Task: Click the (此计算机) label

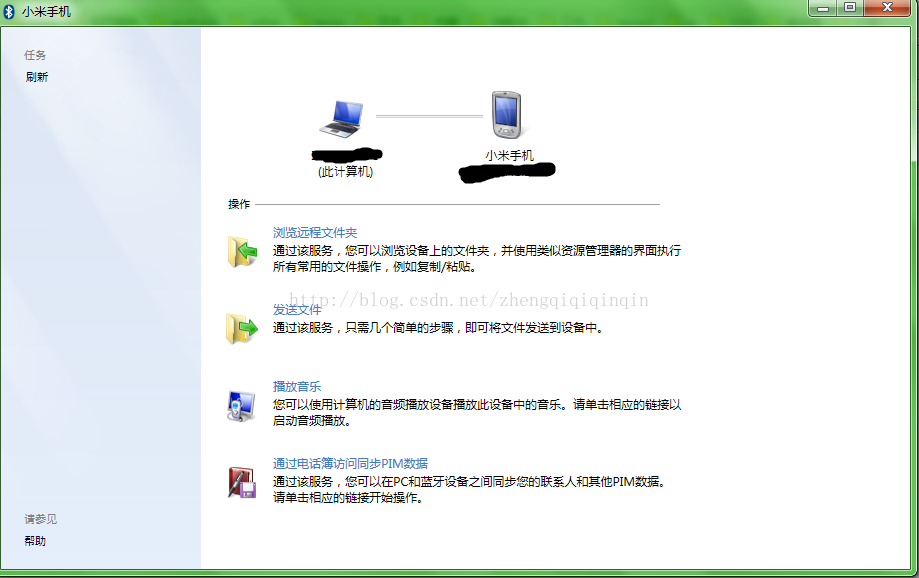Action: 345,171
